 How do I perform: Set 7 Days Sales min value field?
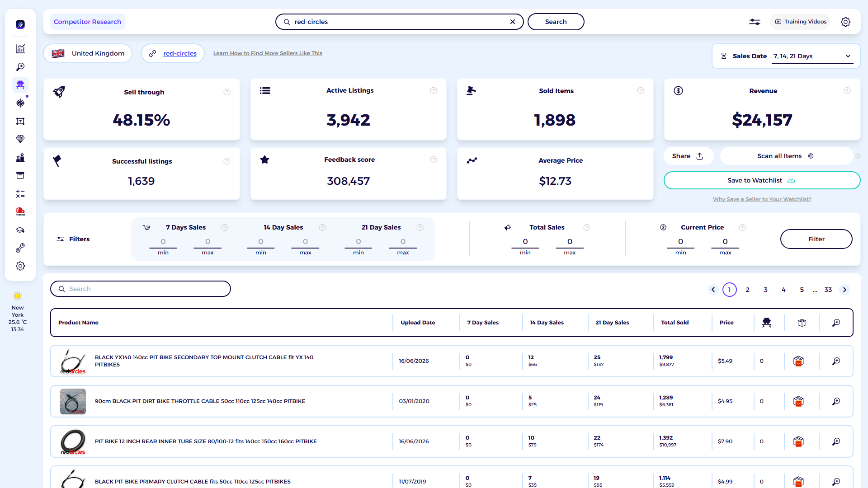(x=163, y=242)
